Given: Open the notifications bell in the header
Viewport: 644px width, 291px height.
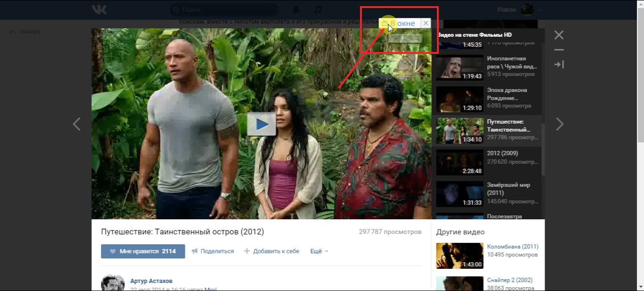Looking at the screenshot, I should click(296, 10).
